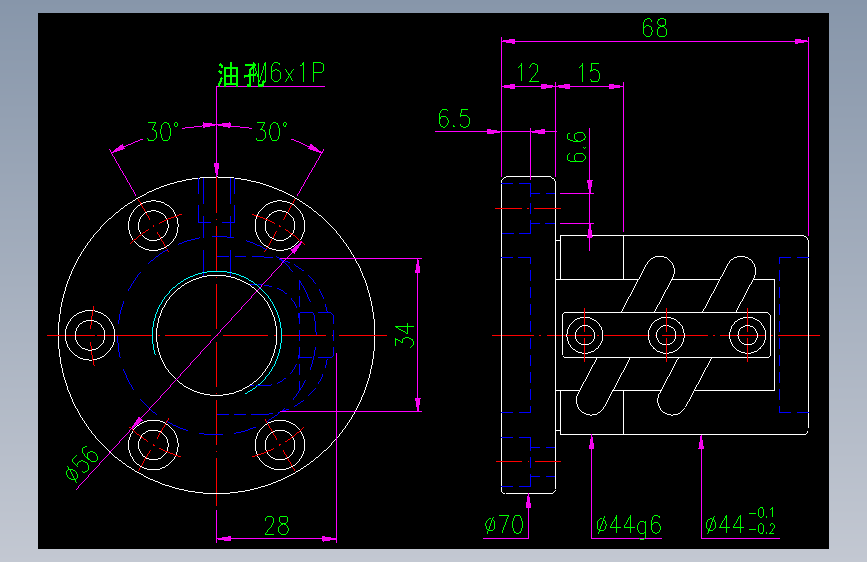Select the 15 dimension text
The image size is (867, 562).
tap(589, 73)
